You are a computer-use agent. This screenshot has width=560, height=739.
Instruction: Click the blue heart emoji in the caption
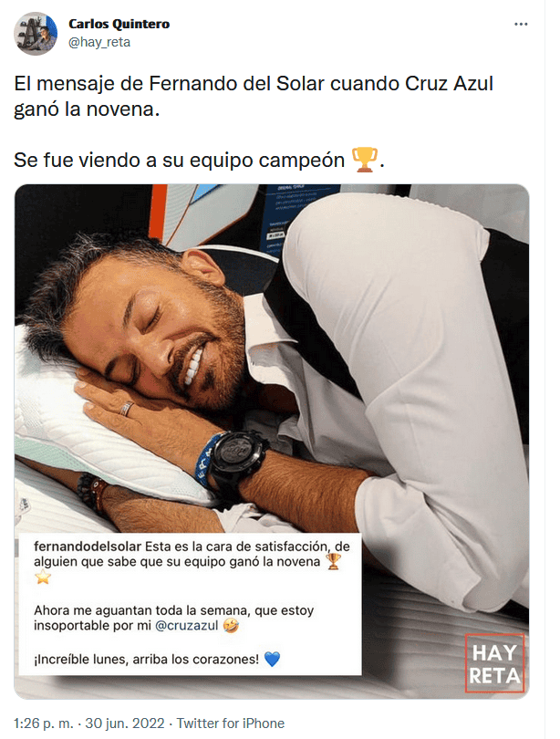(x=272, y=659)
